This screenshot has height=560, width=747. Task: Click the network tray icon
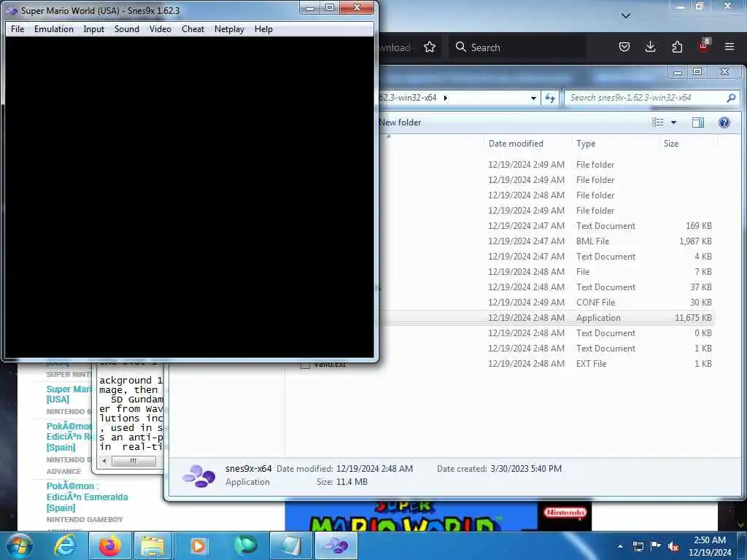(x=638, y=546)
